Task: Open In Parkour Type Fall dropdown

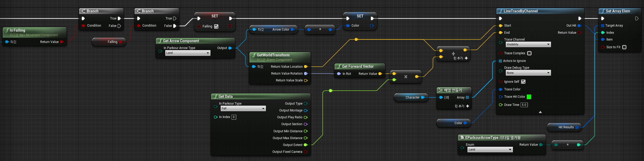Action: (x=243, y=109)
